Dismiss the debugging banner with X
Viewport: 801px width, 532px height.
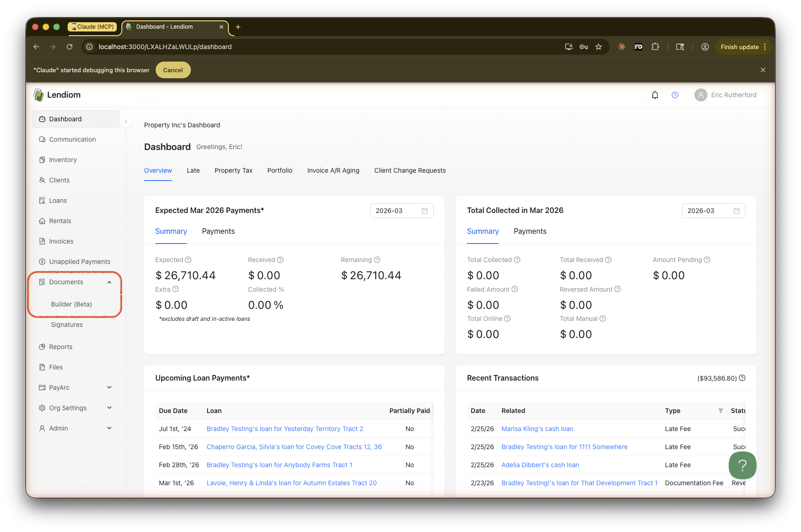pos(763,70)
